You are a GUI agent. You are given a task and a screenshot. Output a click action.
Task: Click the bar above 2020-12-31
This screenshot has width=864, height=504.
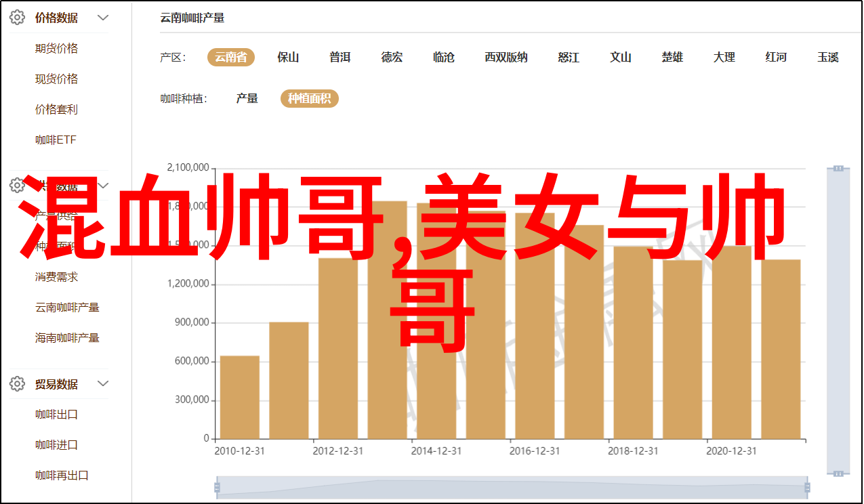tap(732, 342)
